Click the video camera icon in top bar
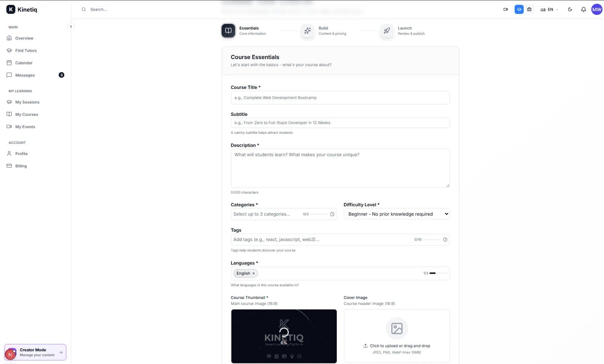This screenshot has height=364, width=604. (x=506, y=9)
